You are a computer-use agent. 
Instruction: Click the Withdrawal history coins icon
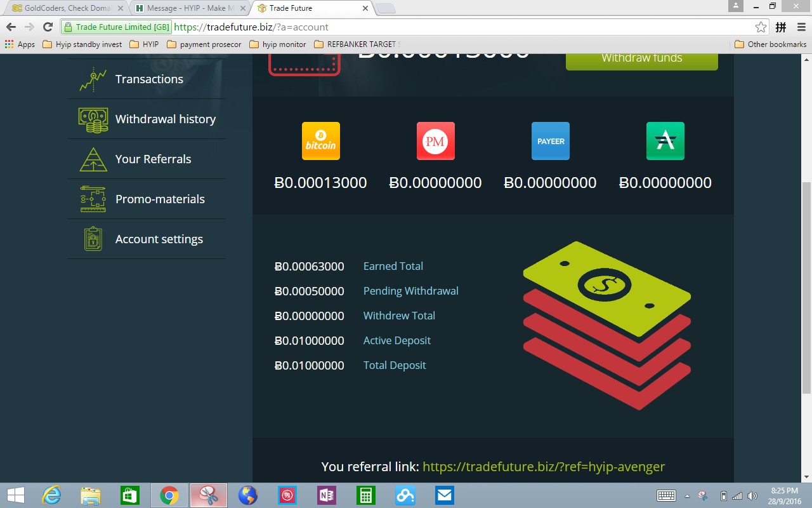[x=93, y=119]
